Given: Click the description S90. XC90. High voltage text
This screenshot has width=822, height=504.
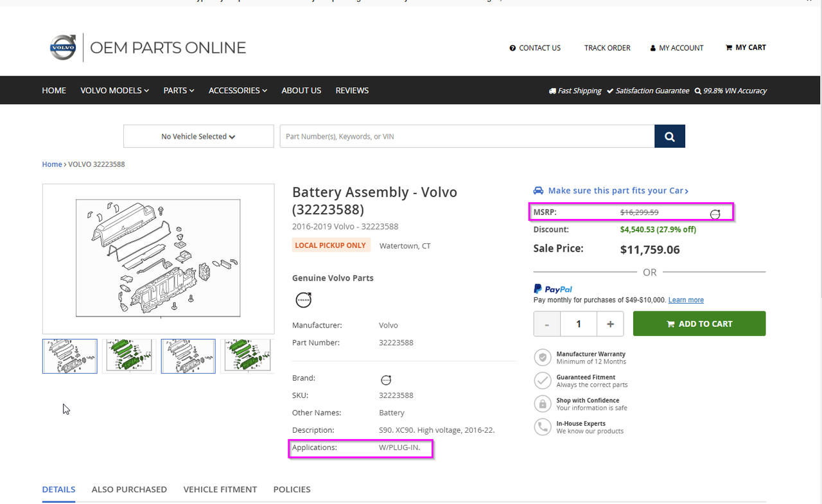Looking at the screenshot, I should pyautogui.click(x=437, y=430).
